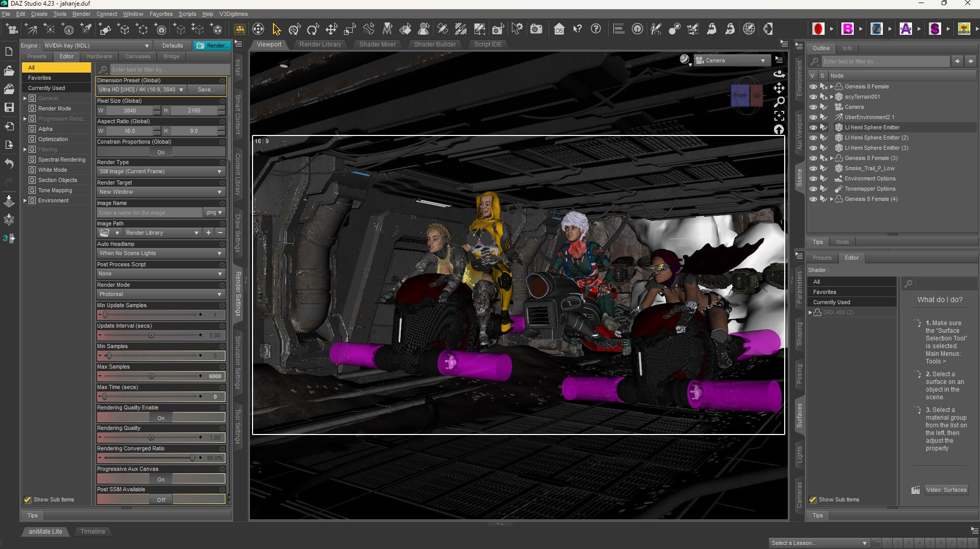Click the Create New Spotlight icon
The width and height of the screenshot is (980, 549).
tap(86, 29)
